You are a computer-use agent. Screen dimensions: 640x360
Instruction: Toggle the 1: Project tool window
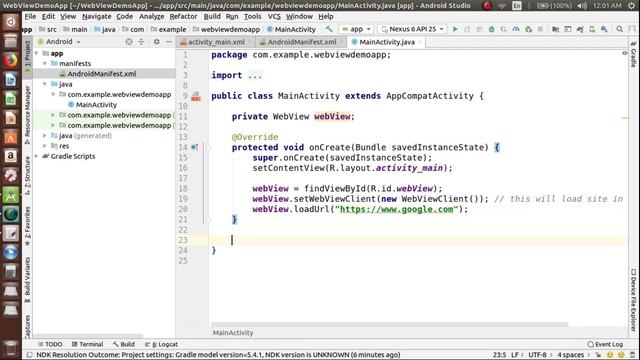coord(27,56)
